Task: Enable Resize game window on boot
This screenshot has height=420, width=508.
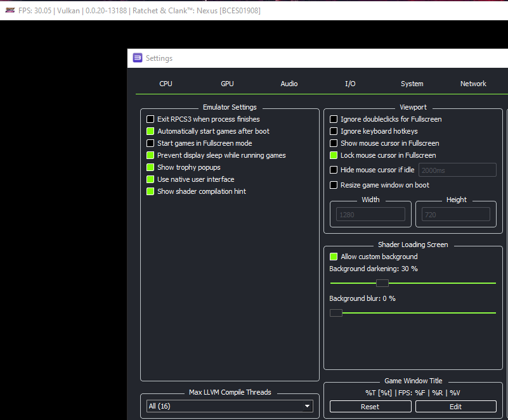Action: (x=334, y=185)
